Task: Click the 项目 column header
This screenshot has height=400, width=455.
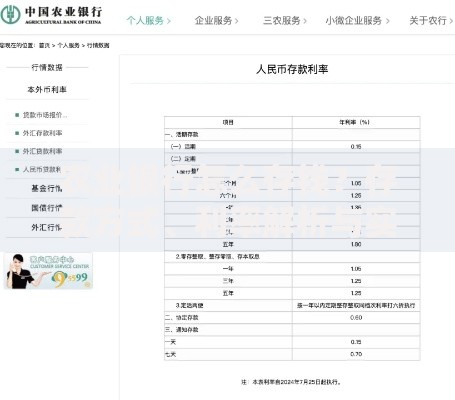Action: [228, 122]
